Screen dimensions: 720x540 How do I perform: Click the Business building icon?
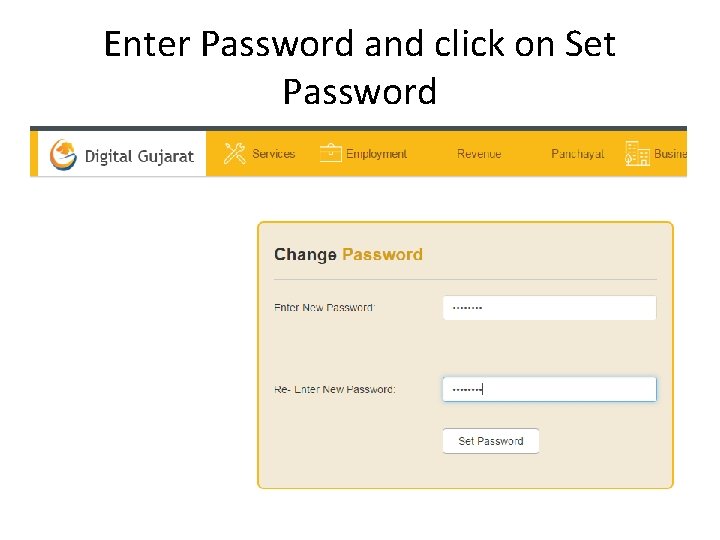(637, 153)
